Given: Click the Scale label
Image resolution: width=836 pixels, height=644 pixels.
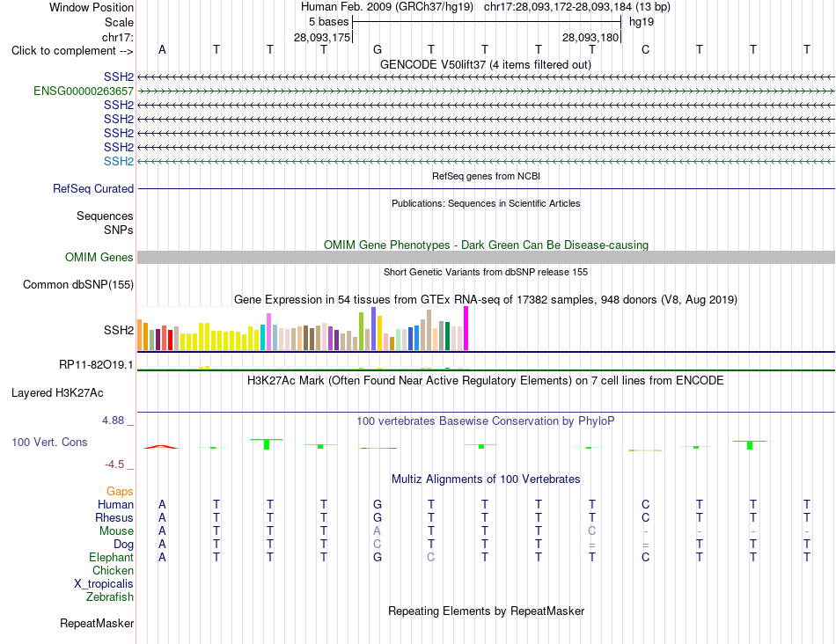Looking at the screenshot, I should [x=119, y=22].
